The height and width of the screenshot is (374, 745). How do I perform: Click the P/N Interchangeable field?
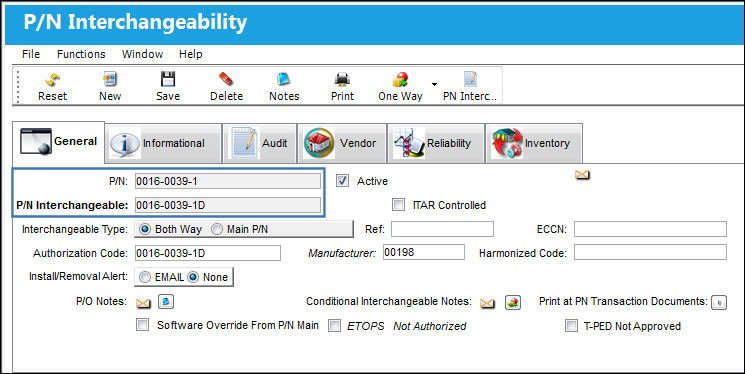coord(228,205)
